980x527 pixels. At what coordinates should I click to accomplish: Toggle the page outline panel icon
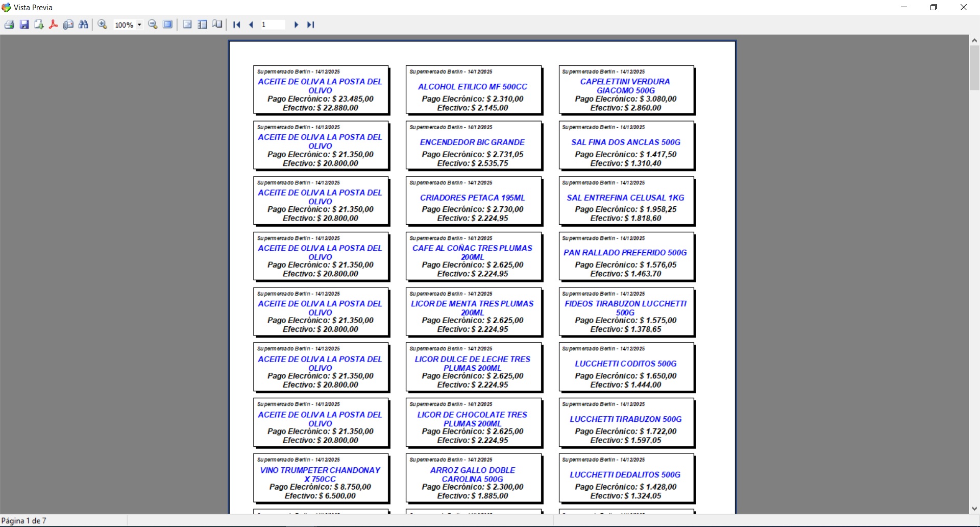pyautogui.click(x=187, y=25)
